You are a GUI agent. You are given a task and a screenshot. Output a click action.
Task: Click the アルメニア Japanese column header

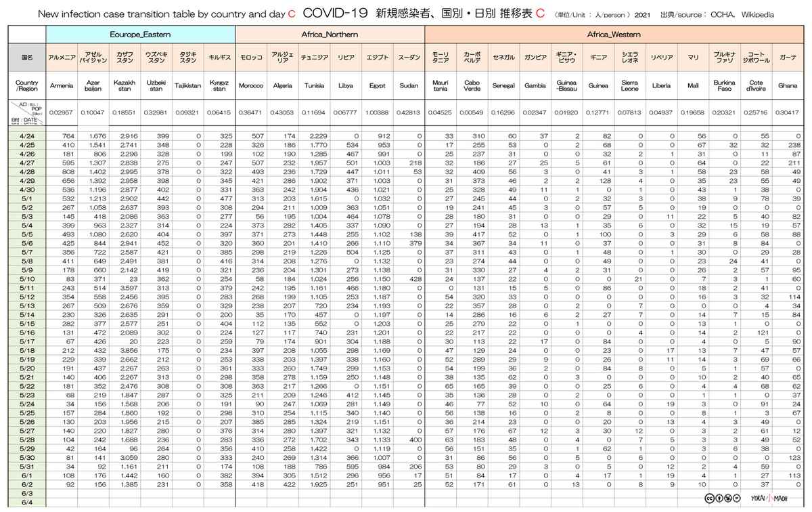click(62, 58)
